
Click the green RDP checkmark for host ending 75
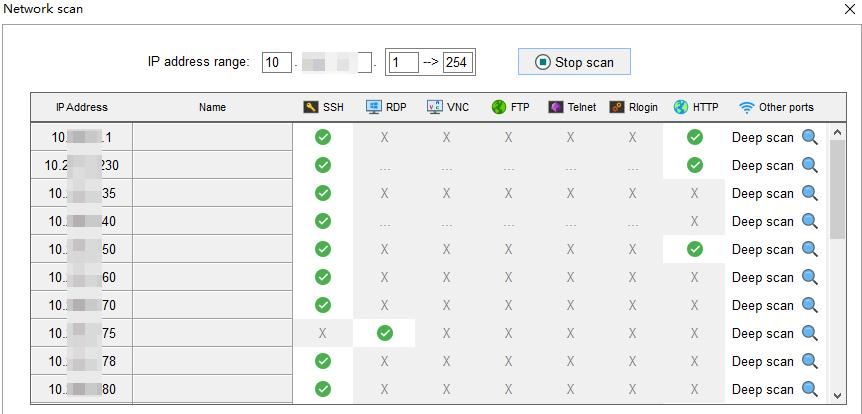coord(385,333)
